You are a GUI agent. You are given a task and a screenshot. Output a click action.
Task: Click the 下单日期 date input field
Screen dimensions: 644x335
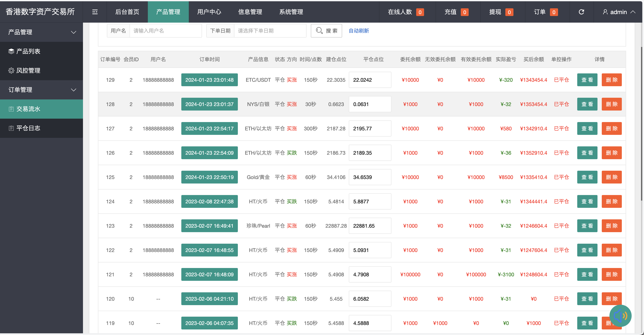[x=270, y=31]
